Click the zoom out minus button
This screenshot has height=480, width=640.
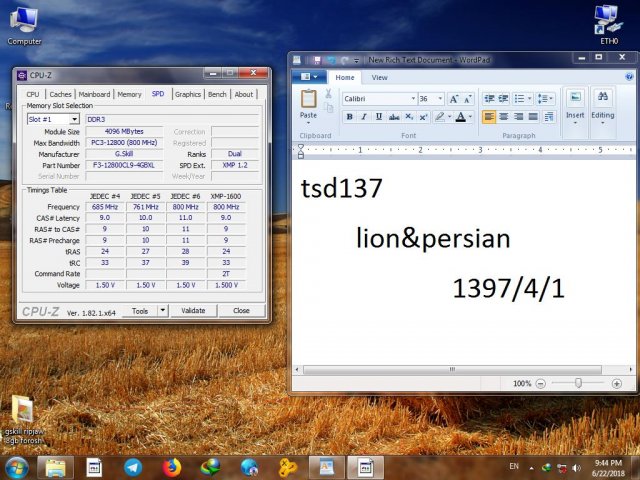pyautogui.click(x=540, y=384)
